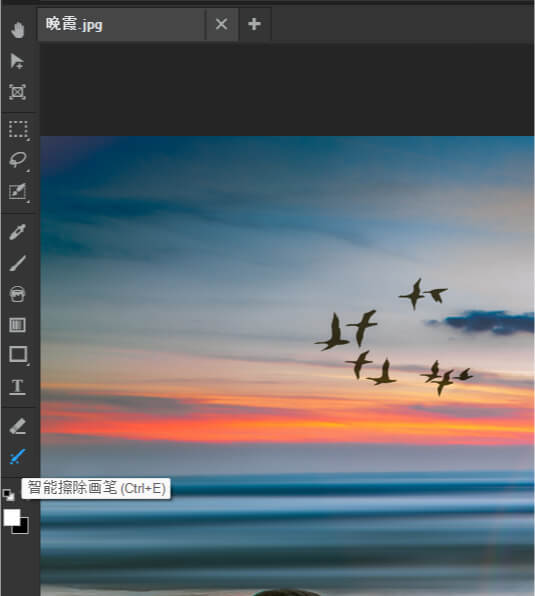Image resolution: width=535 pixels, height=596 pixels.
Task: Activate the Crop/transform box tool
Action: (17, 92)
